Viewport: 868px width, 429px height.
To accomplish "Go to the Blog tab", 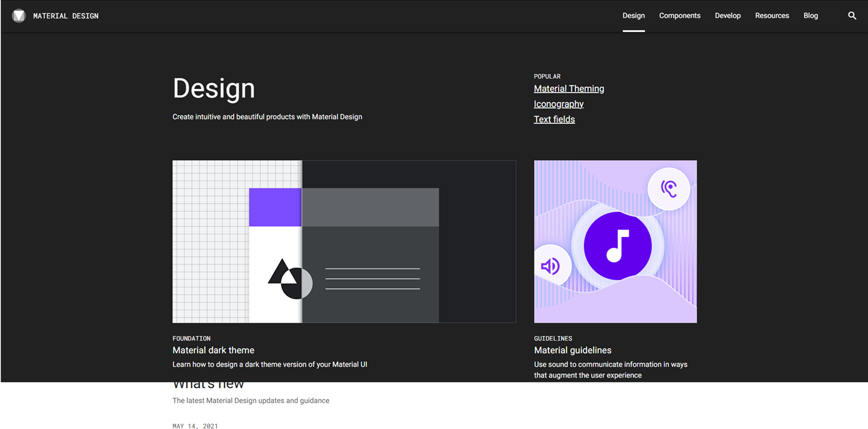I will click(x=811, y=16).
